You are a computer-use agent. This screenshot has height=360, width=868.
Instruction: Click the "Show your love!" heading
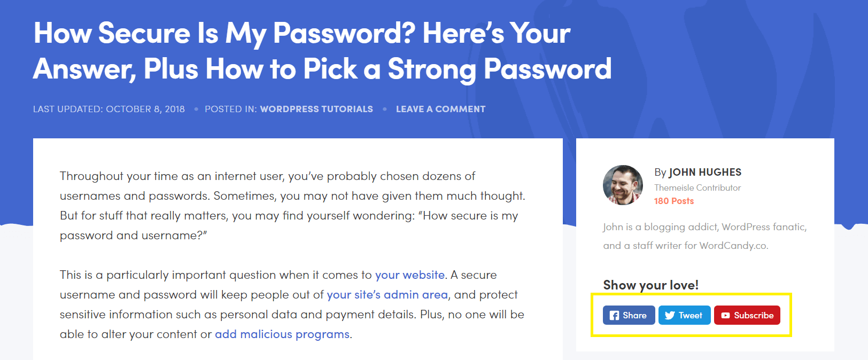pyautogui.click(x=650, y=285)
